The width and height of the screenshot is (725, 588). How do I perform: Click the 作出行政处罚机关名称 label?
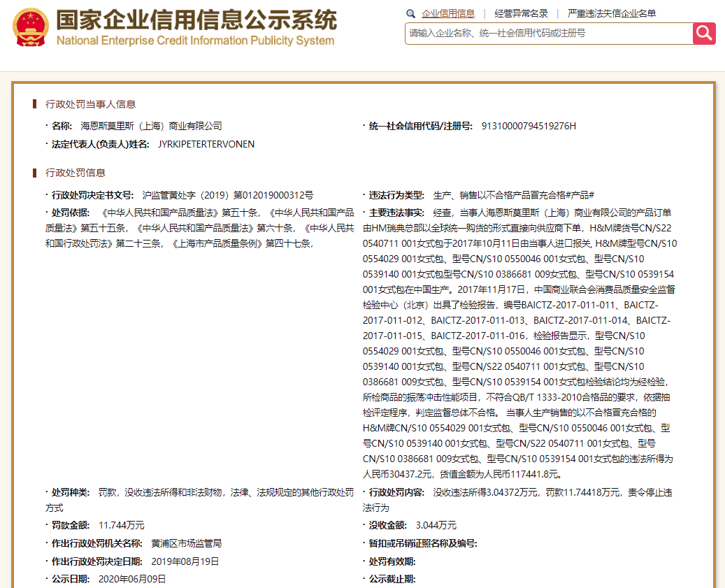click(96, 543)
